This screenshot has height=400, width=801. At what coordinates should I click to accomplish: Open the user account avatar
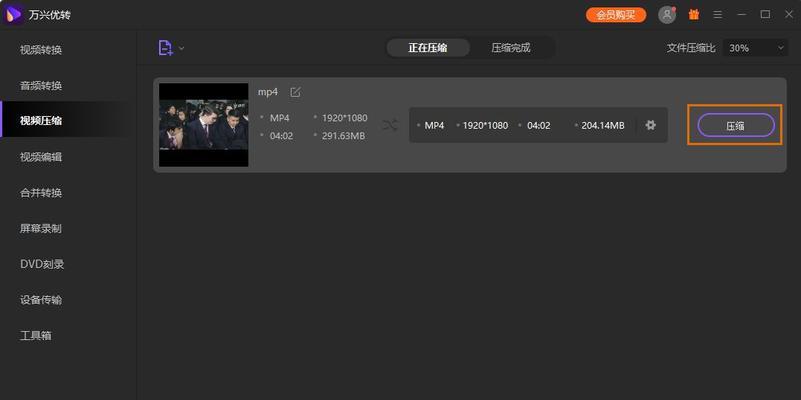667,15
